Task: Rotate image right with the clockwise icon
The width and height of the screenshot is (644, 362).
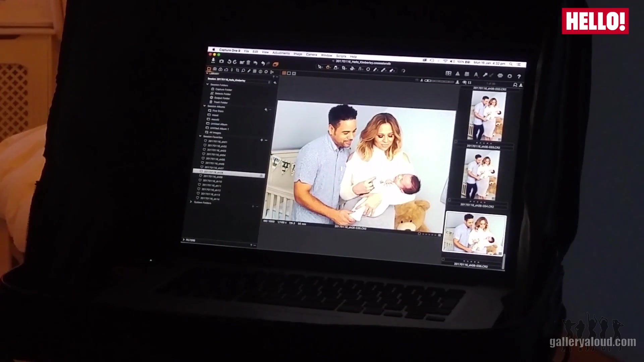Action: click(x=235, y=62)
